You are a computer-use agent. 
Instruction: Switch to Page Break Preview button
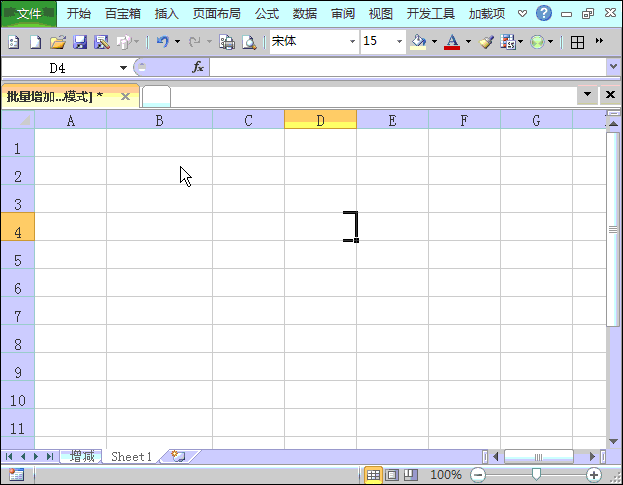tap(411, 475)
